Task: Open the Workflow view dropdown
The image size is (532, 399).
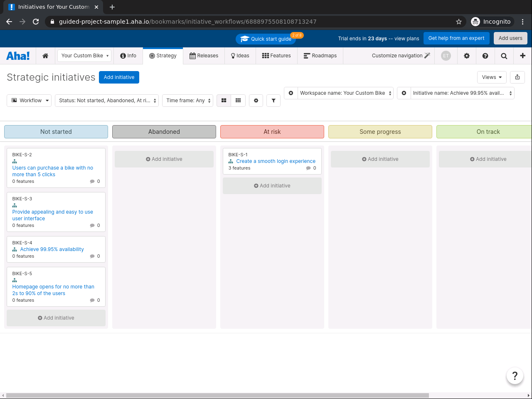Action: [x=29, y=101]
